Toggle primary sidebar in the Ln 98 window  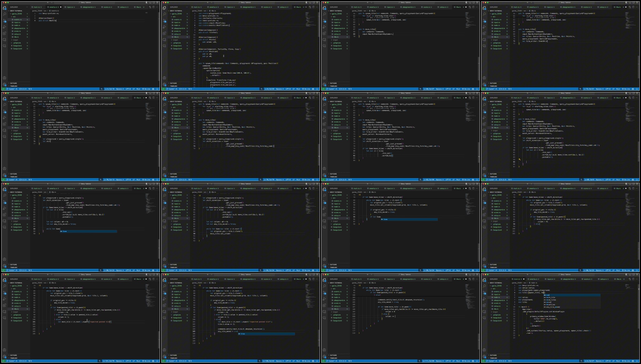pyautogui.click(x=626, y=184)
